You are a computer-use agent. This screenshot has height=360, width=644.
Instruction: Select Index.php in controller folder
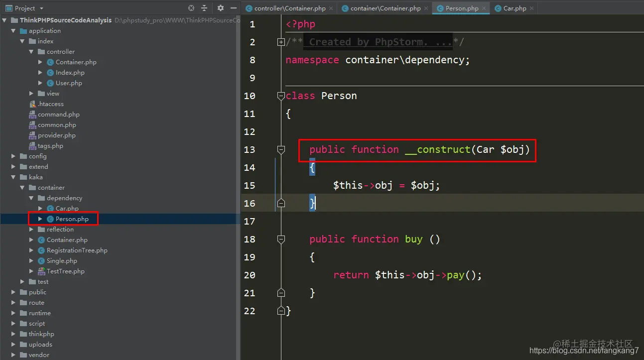point(70,73)
